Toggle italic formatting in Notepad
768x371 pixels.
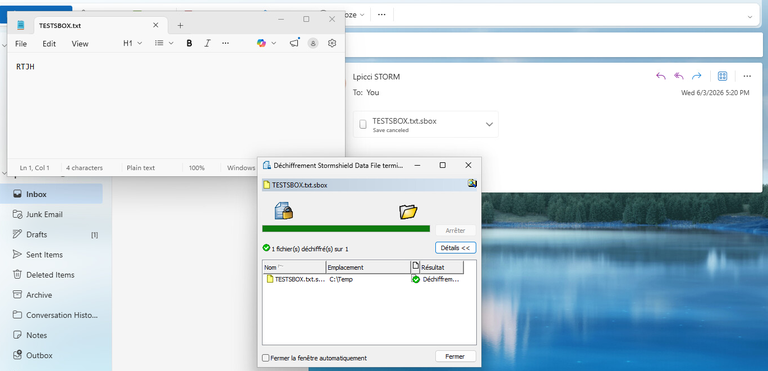pos(207,43)
